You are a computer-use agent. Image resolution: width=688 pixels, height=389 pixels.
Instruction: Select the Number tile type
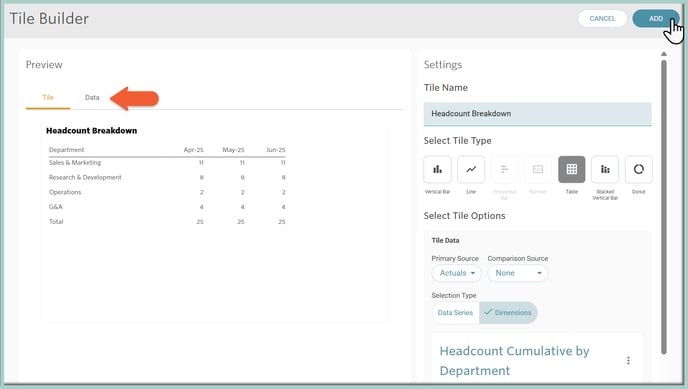pyautogui.click(x=538, y=169)
